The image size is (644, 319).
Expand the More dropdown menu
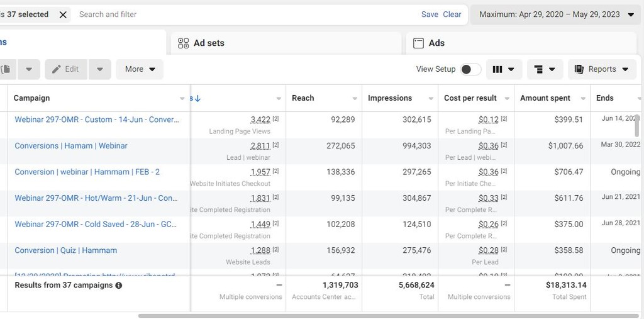pos(140,69)
